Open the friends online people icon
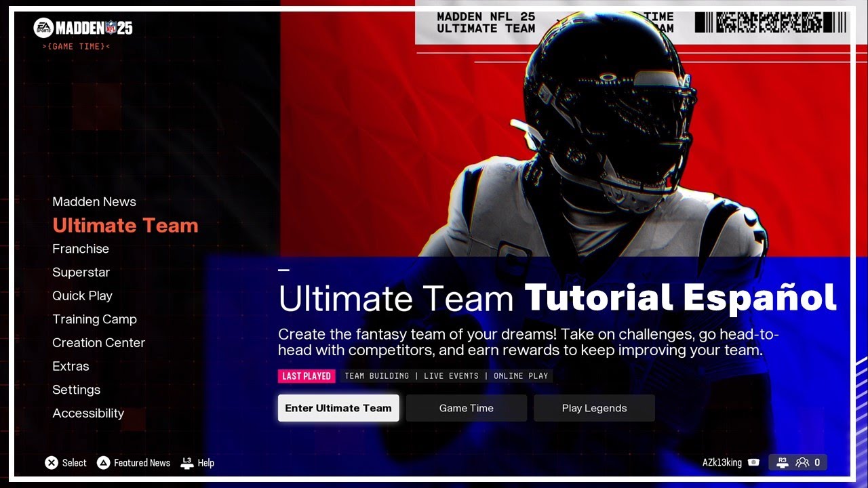 click(802, 462)
